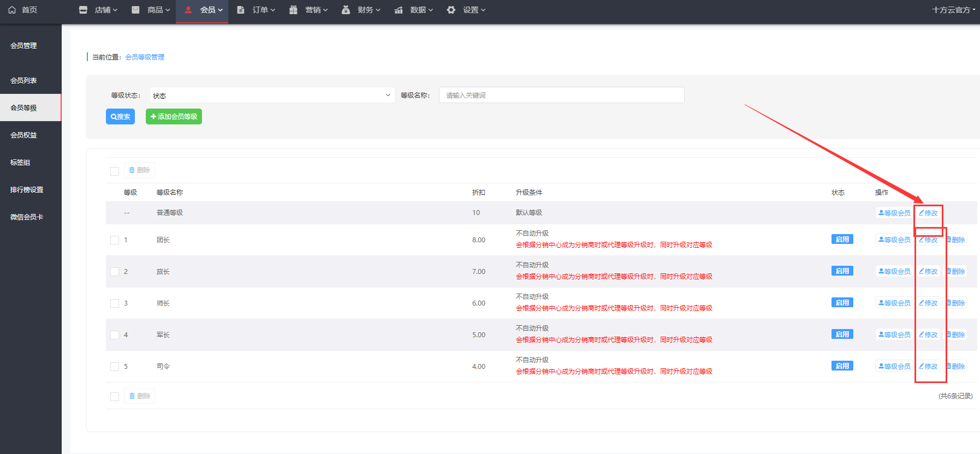Click the 订单 document icon
The image size is (980, 454).
pos(240,10)
